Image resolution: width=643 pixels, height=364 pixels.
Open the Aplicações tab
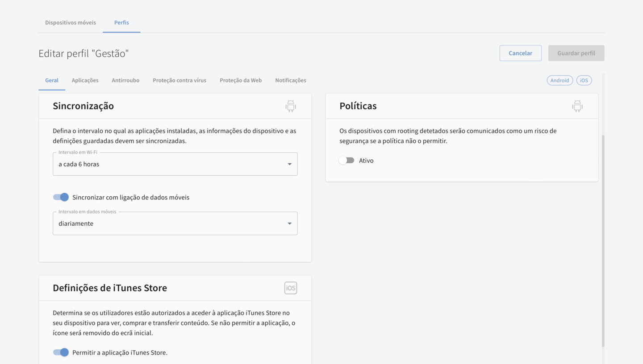85,80
